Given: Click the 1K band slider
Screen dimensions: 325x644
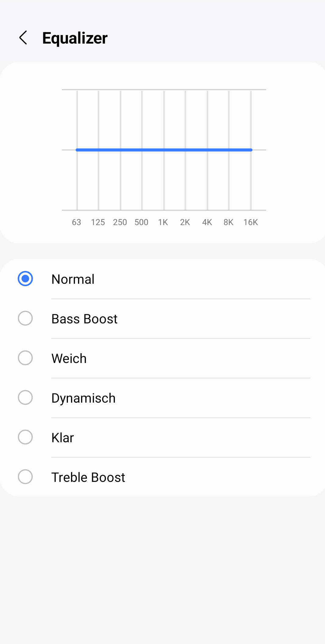Looking at the screenshot, I should coord(164,150).
